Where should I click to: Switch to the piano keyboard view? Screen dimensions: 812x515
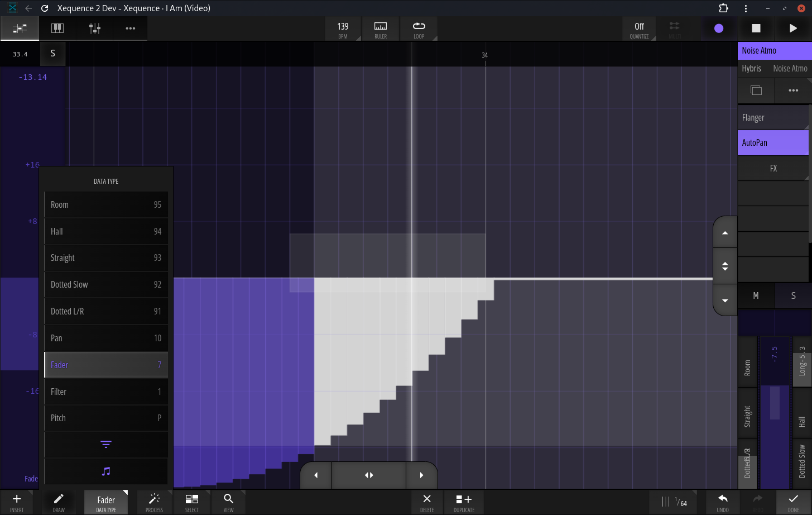(x=57, y=28)
